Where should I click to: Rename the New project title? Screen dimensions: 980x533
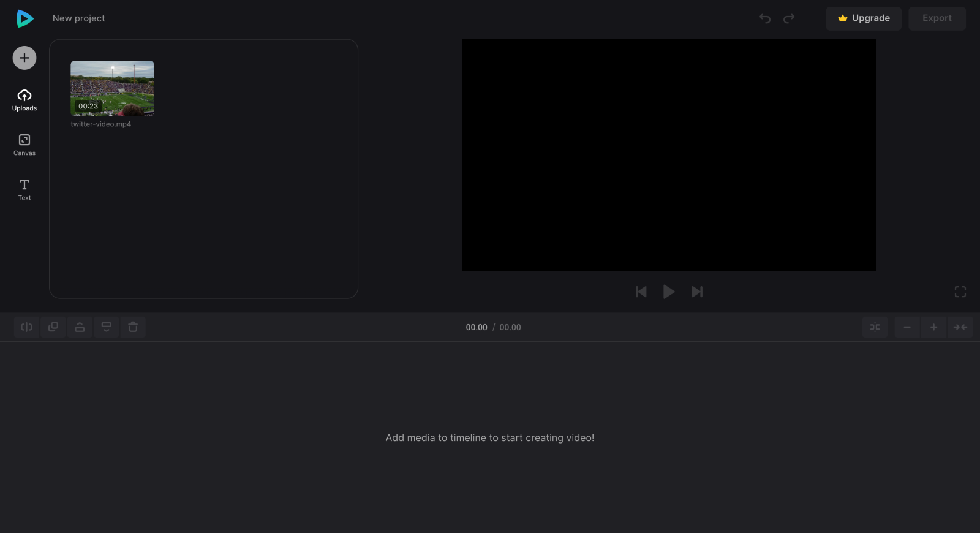pyautogui.click(x=79, y=18)
